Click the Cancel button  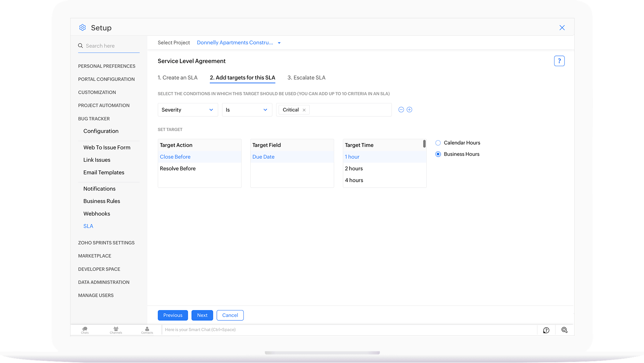(230, 315)
